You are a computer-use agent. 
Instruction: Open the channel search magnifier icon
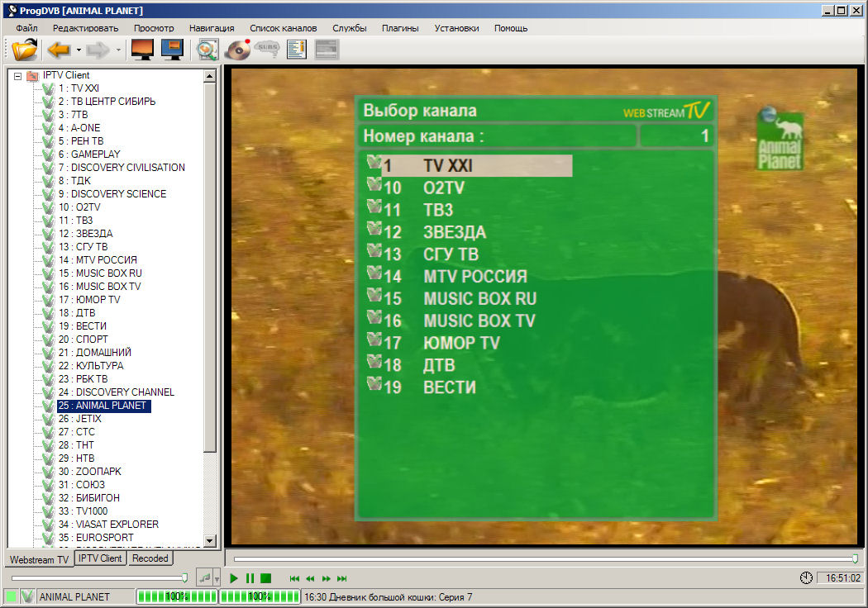[x=207, y=50]
